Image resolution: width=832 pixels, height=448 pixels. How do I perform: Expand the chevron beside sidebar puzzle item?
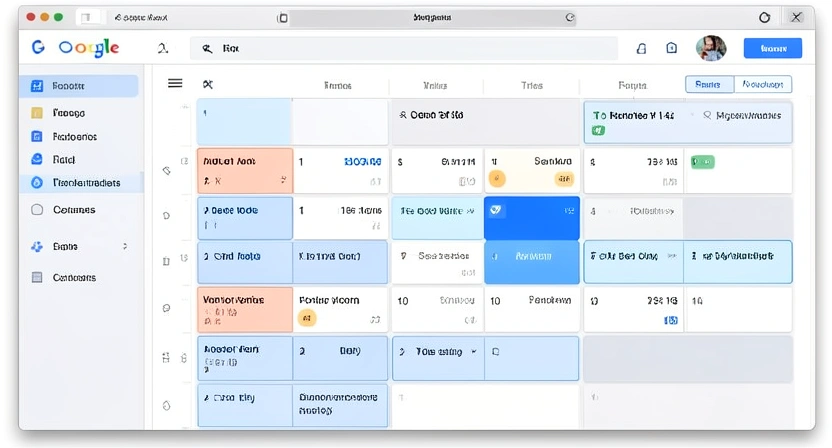(x=125, y=246)
